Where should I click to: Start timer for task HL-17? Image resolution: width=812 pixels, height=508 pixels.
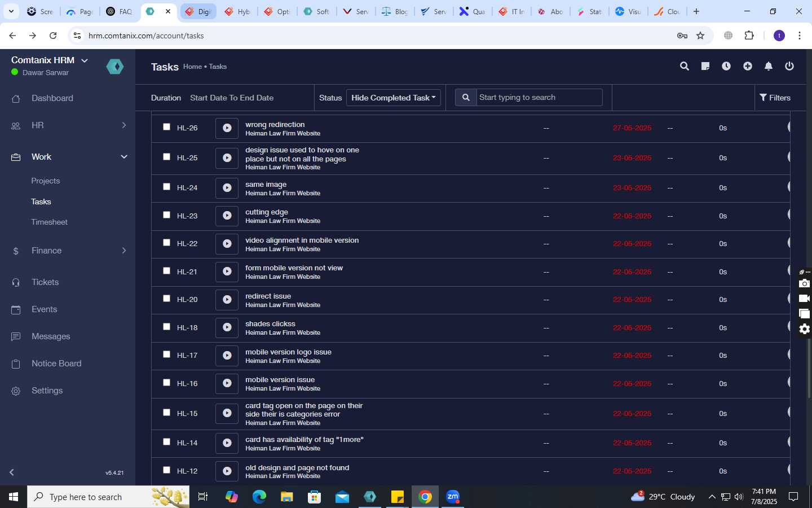coord(227,356)
